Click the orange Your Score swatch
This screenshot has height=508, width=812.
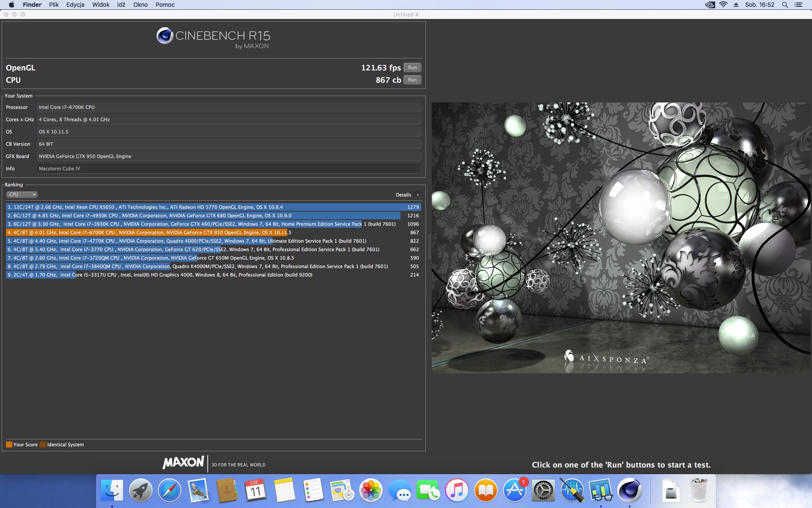pos(9,444)
